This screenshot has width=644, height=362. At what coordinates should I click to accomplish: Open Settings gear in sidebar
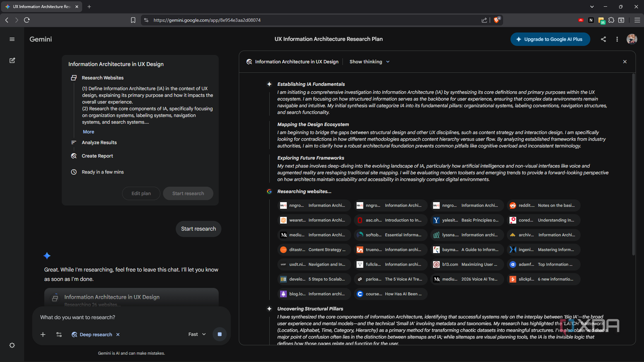12,345
